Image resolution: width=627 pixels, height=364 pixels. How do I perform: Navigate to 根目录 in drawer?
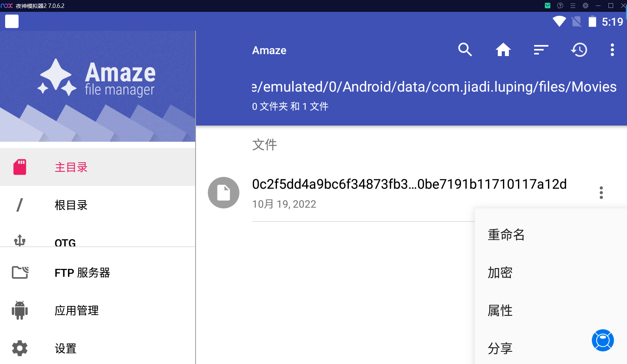pos(71,205)
